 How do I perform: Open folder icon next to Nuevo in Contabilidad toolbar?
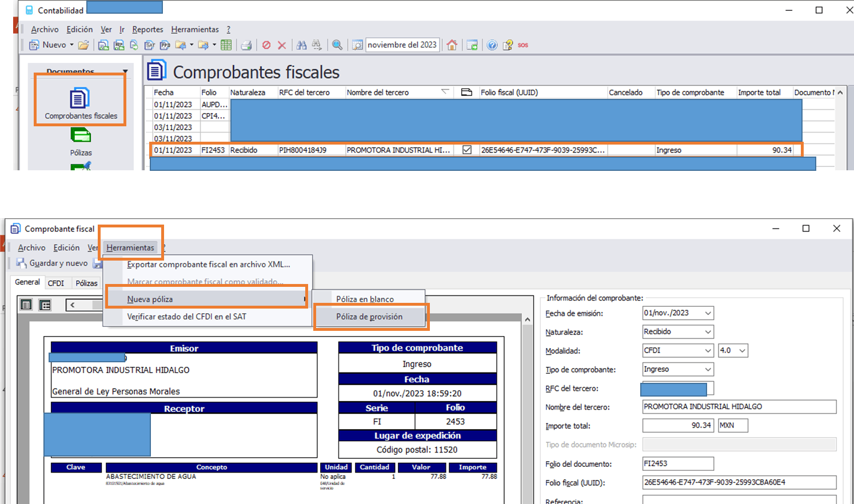pos(83,45)
